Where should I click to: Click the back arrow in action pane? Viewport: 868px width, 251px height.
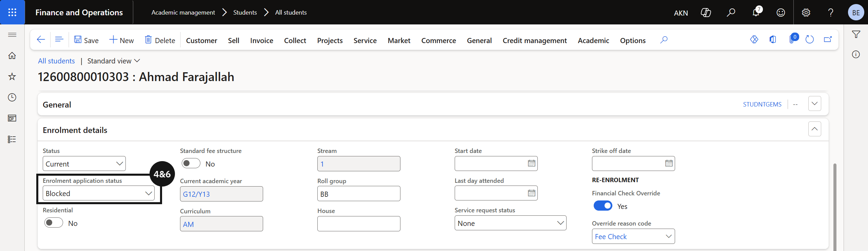coord(41,40)
